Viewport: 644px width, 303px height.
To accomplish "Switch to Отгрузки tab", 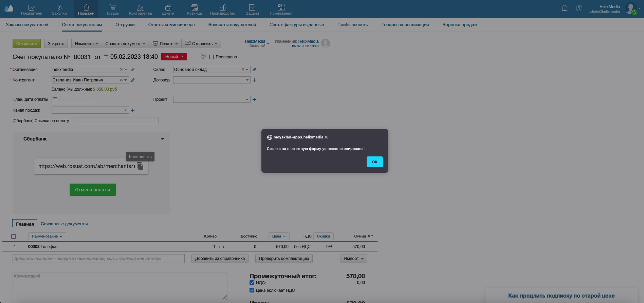I will tap(125, 25).
